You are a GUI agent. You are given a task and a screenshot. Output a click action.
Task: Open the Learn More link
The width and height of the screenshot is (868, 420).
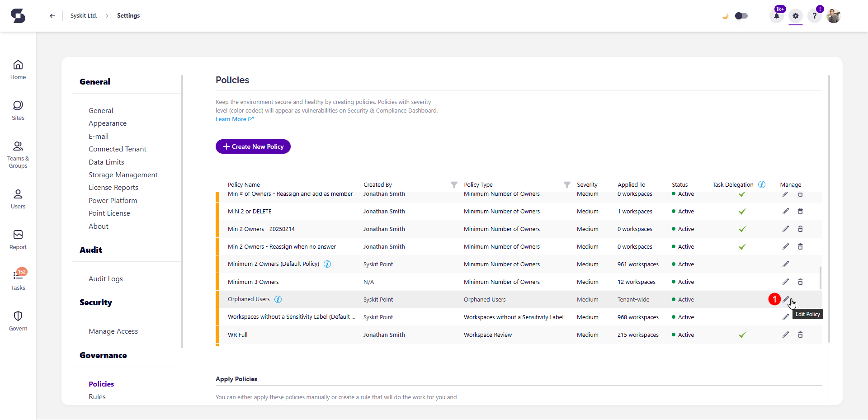[x=231, y=119]
